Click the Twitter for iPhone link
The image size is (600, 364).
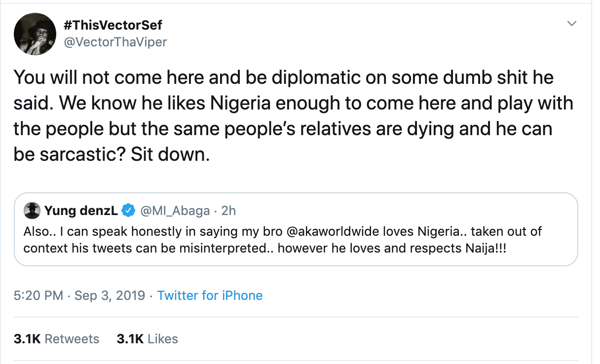click(x=210, y=295)
